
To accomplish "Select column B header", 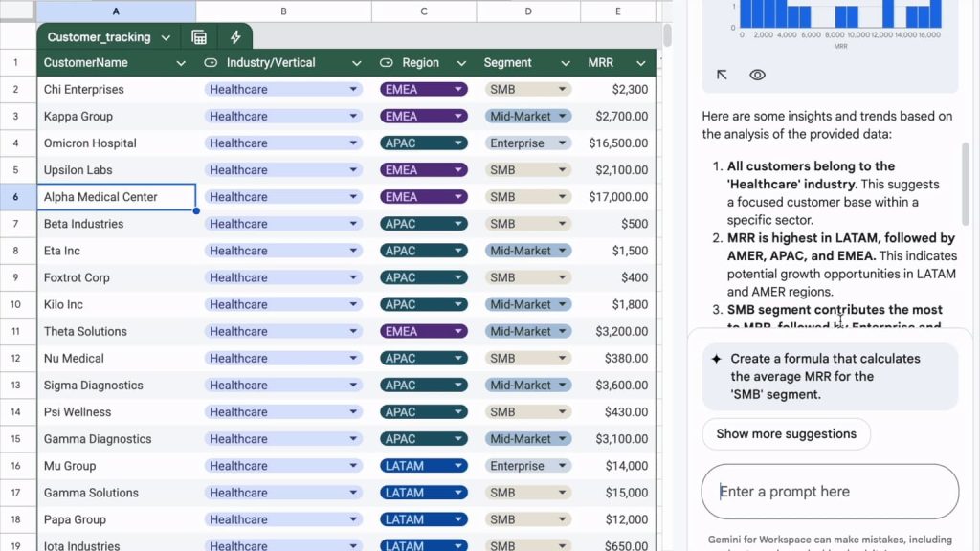I will point(283,11).
